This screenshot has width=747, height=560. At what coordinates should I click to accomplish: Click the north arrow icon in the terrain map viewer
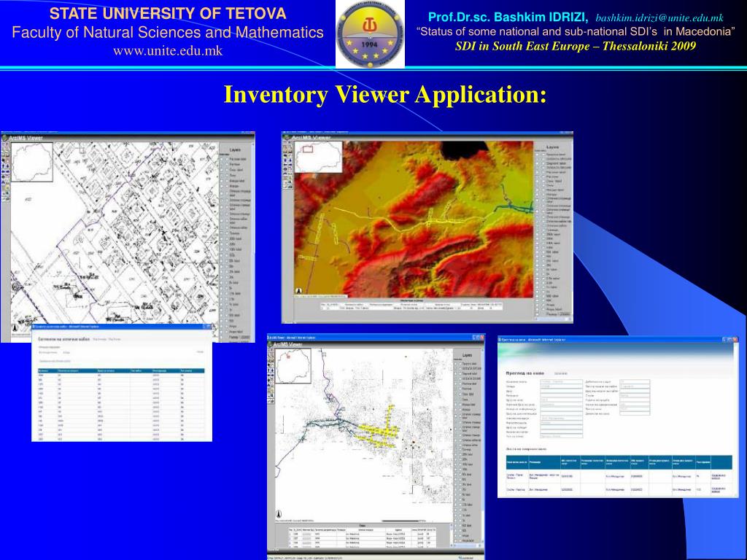(x=299, y=291)
